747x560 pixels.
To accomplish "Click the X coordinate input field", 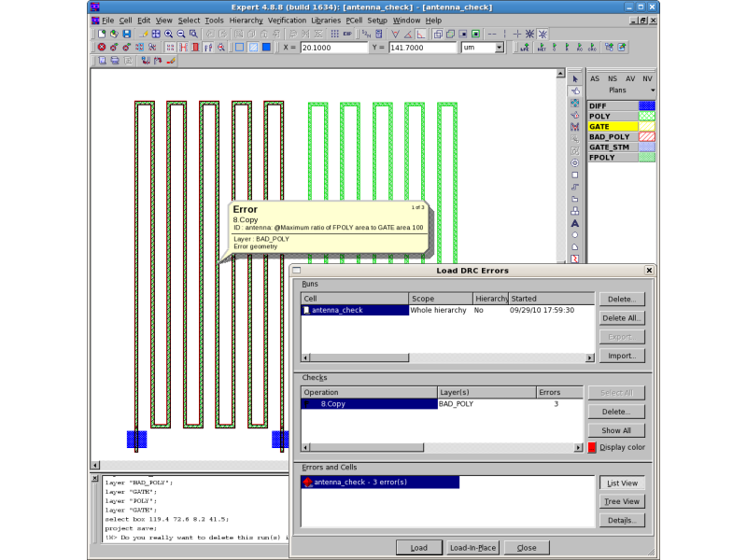I will pos(333,48).
